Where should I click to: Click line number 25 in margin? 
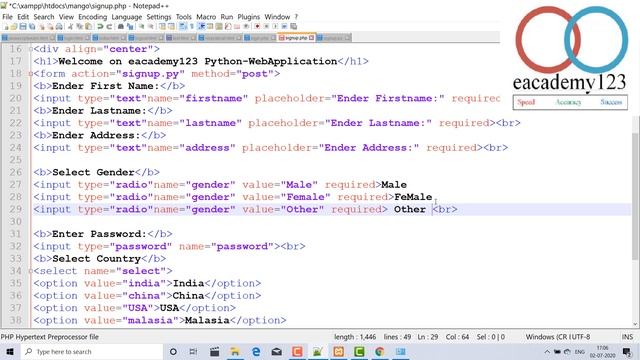[16, 160]
